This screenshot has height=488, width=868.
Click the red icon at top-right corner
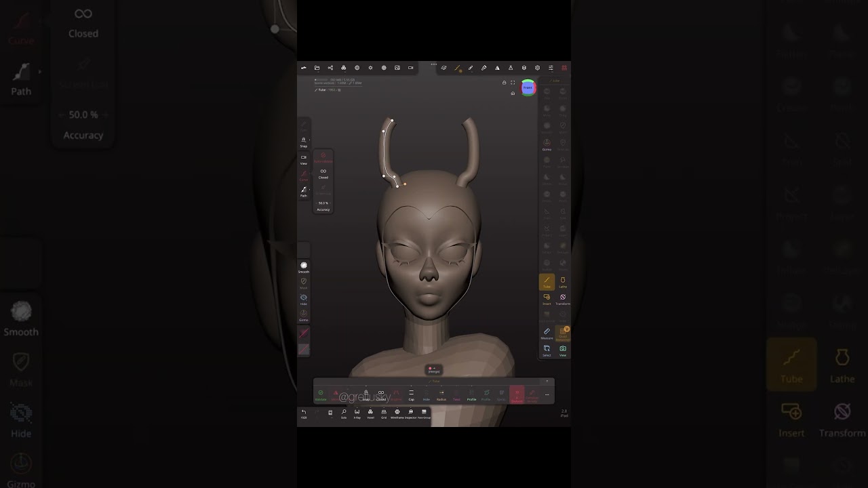coord(564,68)
